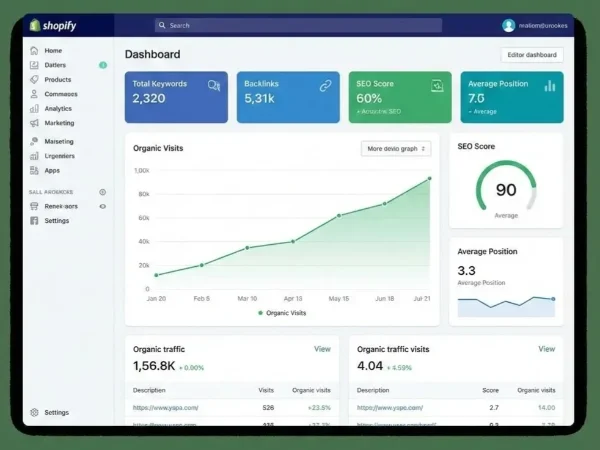
Task: Open the Analytics bar chart icon
Action: coord(35,108)
